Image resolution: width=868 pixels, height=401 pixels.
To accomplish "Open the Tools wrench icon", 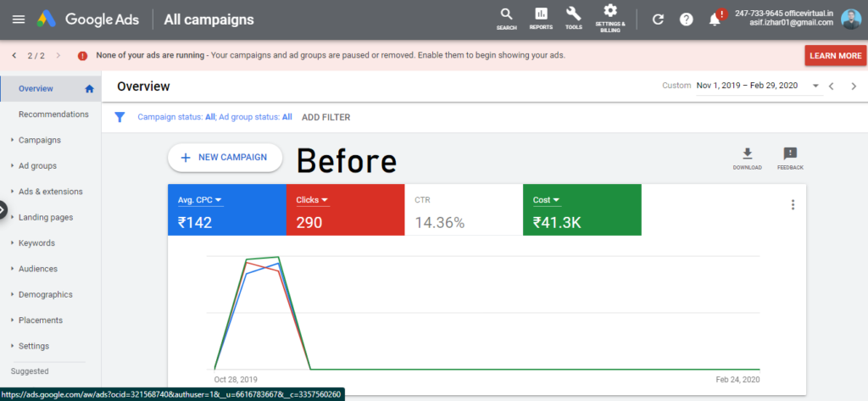I will [x=574, y=19].
